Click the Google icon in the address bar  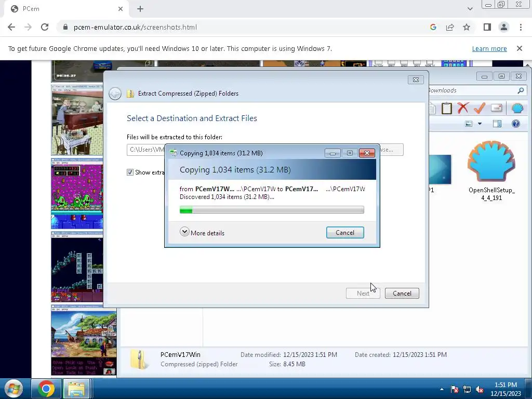coord(433,27)
